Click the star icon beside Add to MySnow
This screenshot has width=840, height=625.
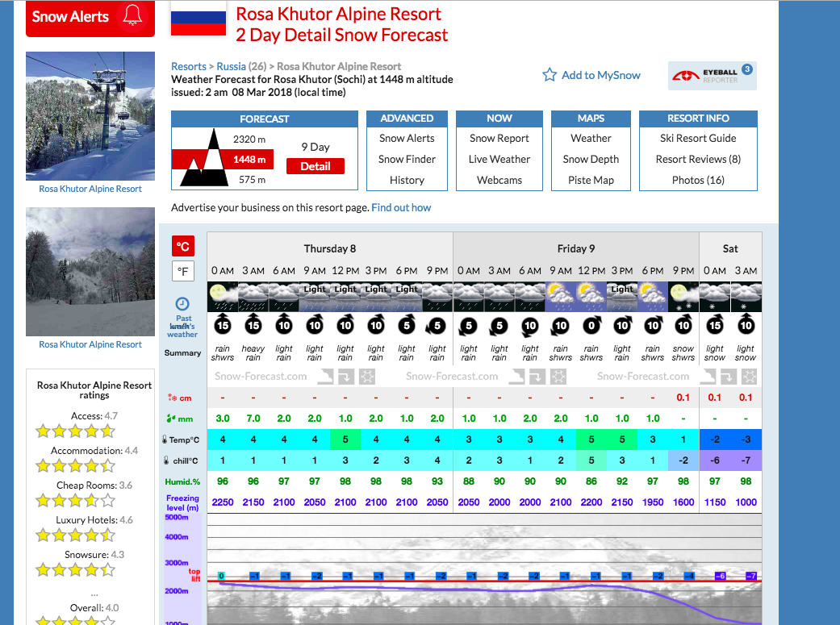tap(550, 75)
